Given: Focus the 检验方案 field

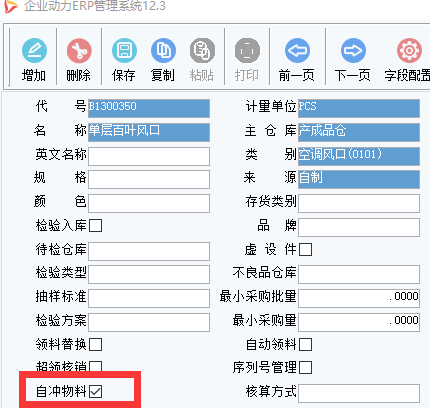Looking at the screenshot, I should [x=149, y=322].
